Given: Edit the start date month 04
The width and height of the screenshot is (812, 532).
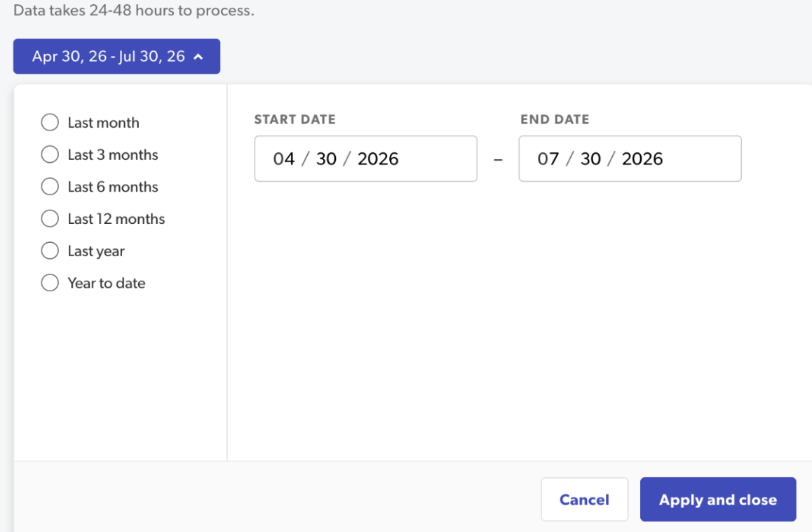Looking at the screenshot, I should point(284,159).
